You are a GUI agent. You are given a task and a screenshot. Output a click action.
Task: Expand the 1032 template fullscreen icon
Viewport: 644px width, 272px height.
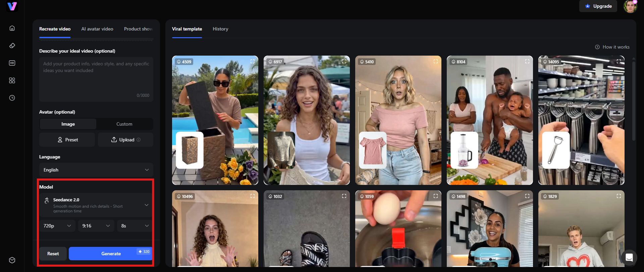click(x=344, y=196)
